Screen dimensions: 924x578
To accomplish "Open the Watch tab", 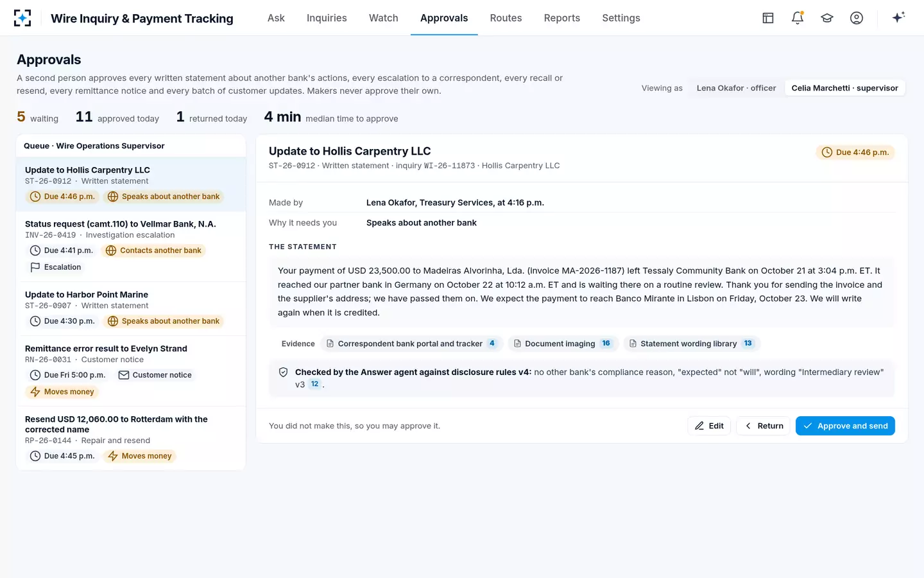I will coord(384,18).
